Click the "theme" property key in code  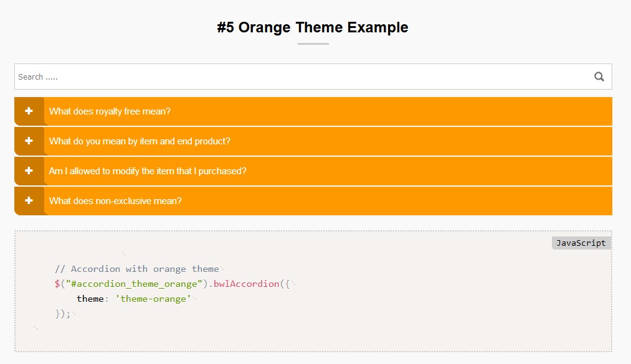pyautogui.click(x=90, y=299)
